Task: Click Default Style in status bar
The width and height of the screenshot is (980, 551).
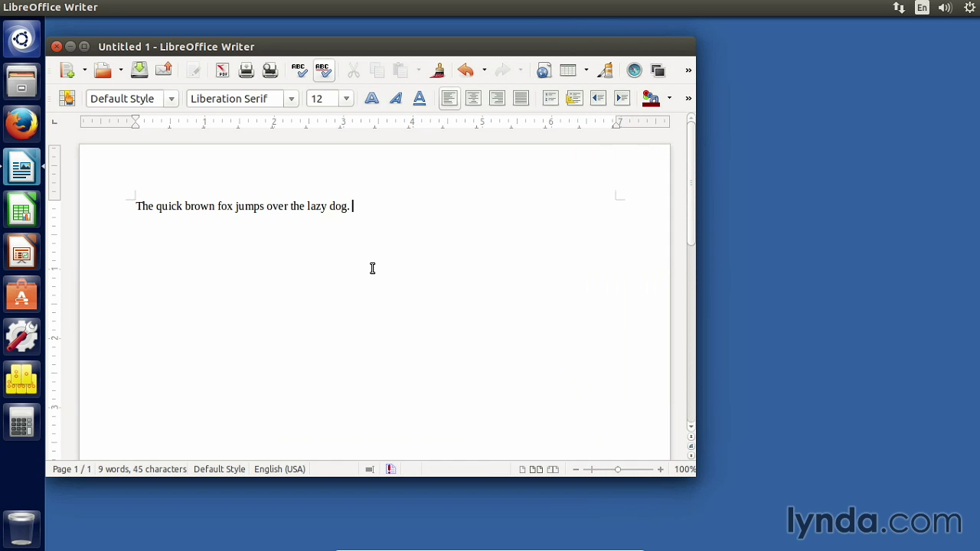Action: (220, 469)
